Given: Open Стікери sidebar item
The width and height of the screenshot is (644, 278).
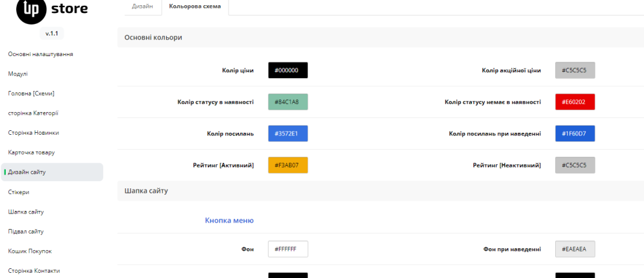Looking at the screenshot, I should click(x=19, y=192).
